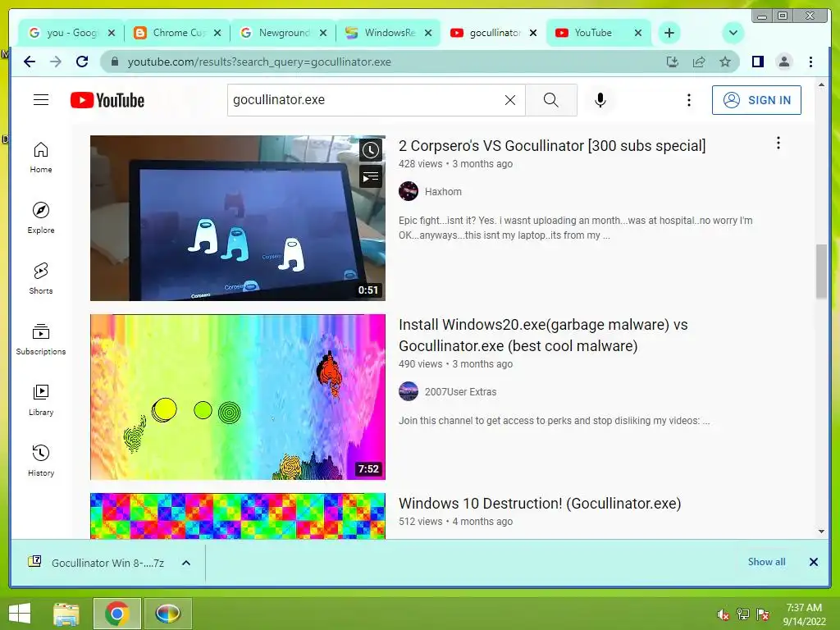Click scrollbar up arrow
This screenshot has height=630, width=840.
coord(821,85)
